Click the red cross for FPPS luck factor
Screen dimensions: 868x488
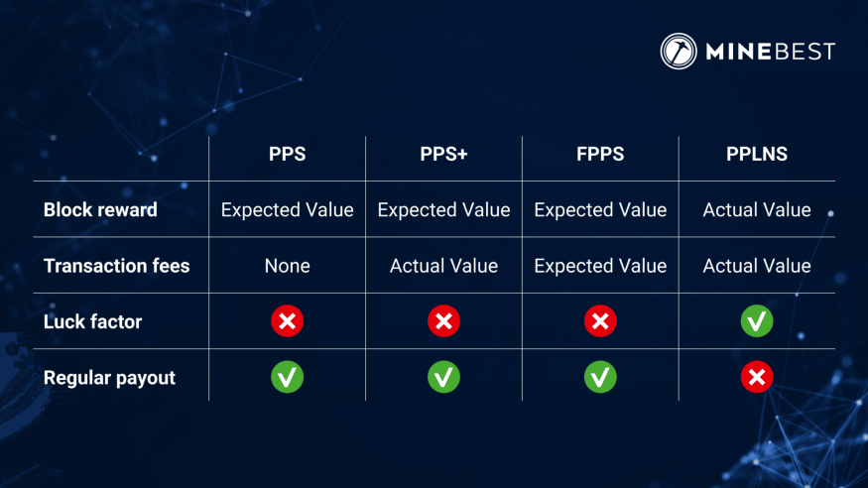pyautogui.click(x=600, y=321)
